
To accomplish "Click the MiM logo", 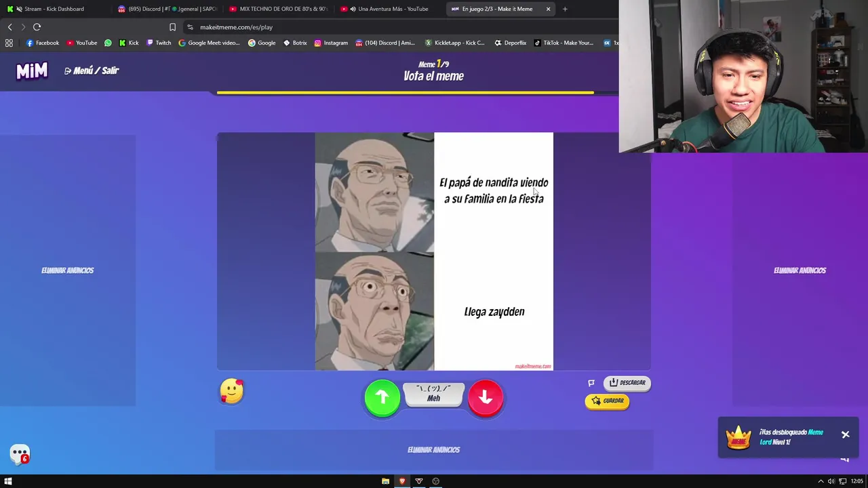I will (32, 70).
